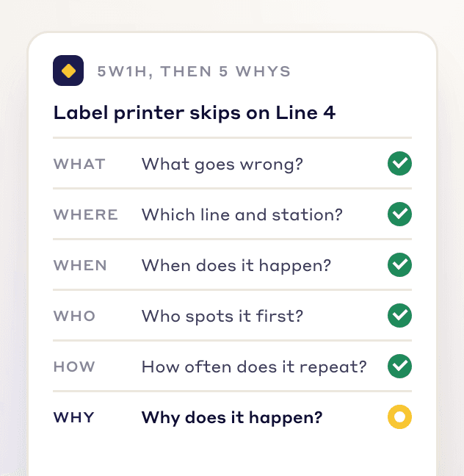The image size is (464, 476).
Task: Click the HOW category label
Action: click(74, 367)
